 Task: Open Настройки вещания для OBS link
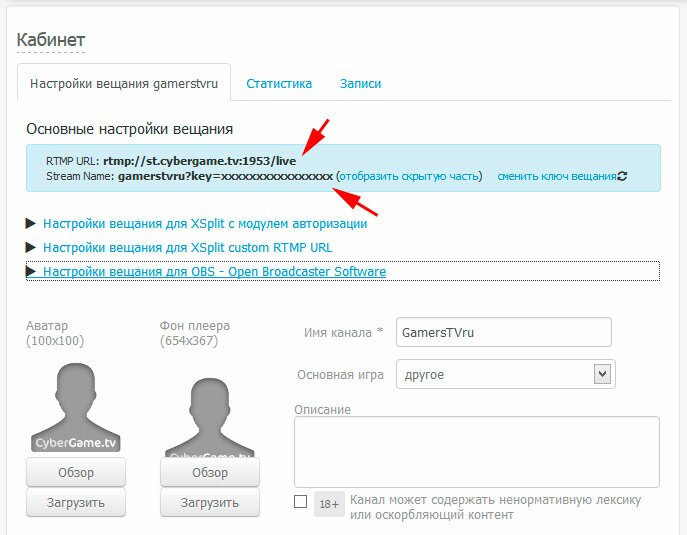coord(214,272)
